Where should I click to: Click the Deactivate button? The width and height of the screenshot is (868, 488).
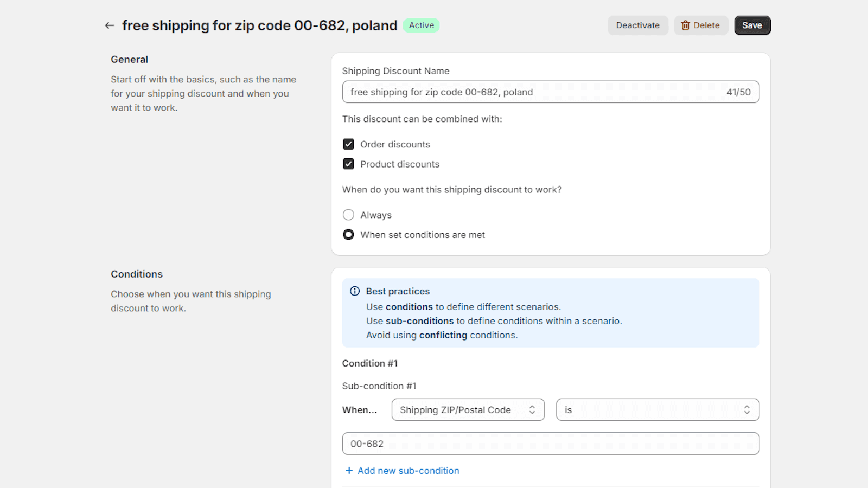point(638,25)
